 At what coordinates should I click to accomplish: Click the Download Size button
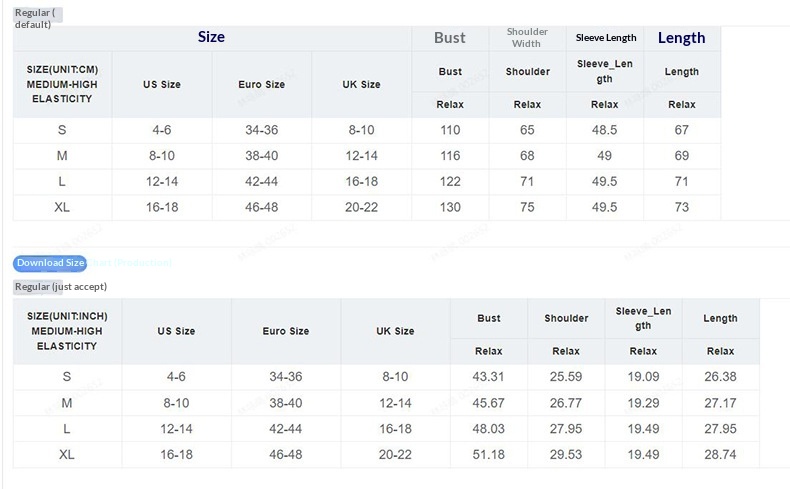click(50, 263)
